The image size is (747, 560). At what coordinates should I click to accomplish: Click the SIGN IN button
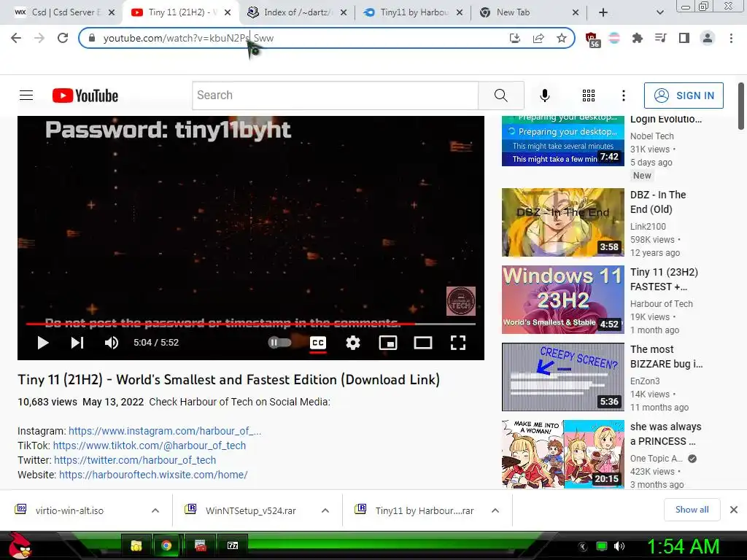point(684,96)
